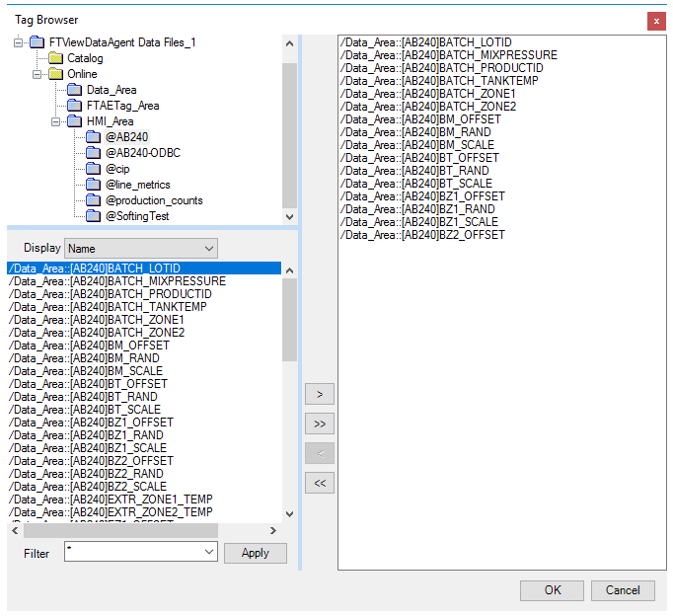The image size is (673, 616).
Task: Select BATCH_PRODUCTID in the left tag list
Action: (144, 294)
